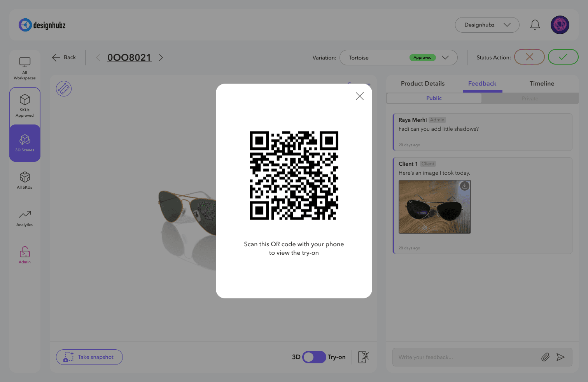Go to the designhubz logo home

[x=42, y=25]
